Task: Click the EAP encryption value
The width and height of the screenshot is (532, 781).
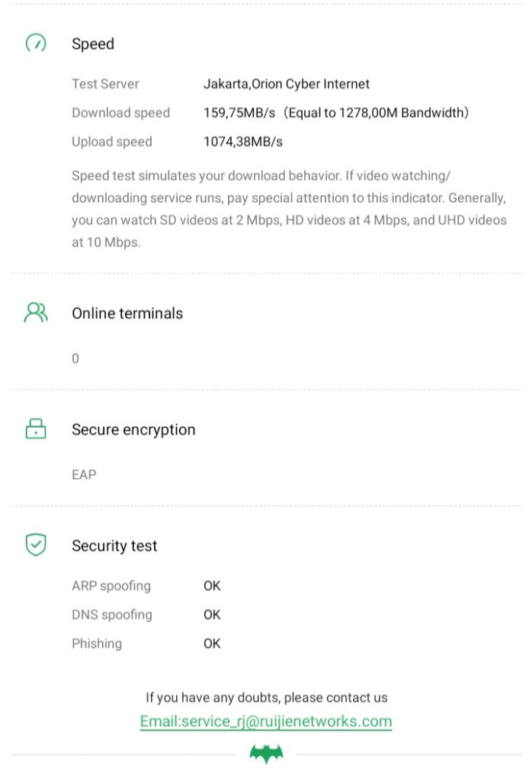Action: 84,474
